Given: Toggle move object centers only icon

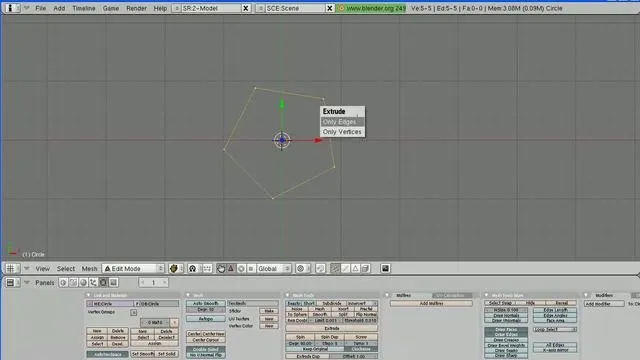Looking at the screenshot, I should click(x=207, y=269).
